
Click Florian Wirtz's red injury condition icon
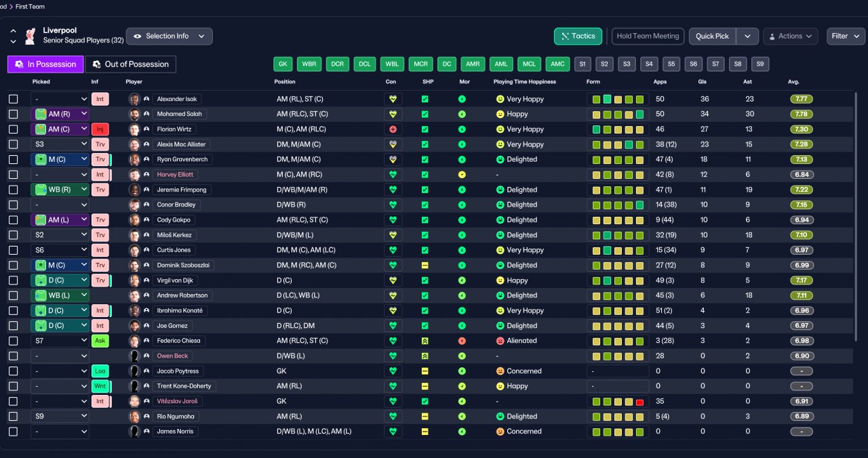click(393, 129)
